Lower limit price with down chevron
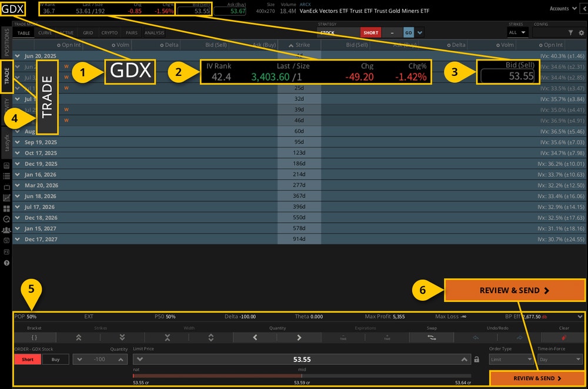Screen dimensions: 588x389 pyautogui.click(x=140, y=359)
